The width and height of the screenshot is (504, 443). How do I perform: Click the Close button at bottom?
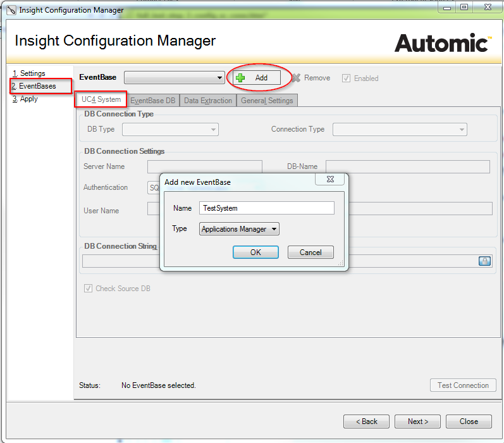pyautogui.click(x=469, y=421)
